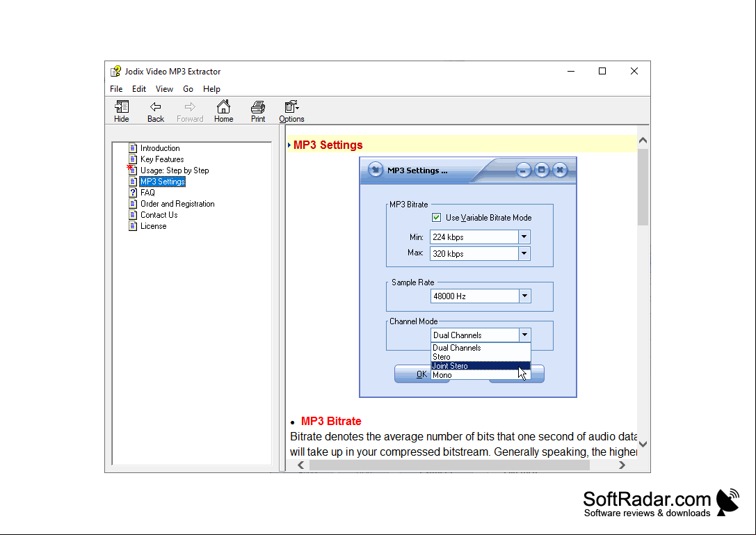This screenshot has width=756, height=535.
Task: Click the horizontal scrollbar right arrow
Action: [622, 465]
